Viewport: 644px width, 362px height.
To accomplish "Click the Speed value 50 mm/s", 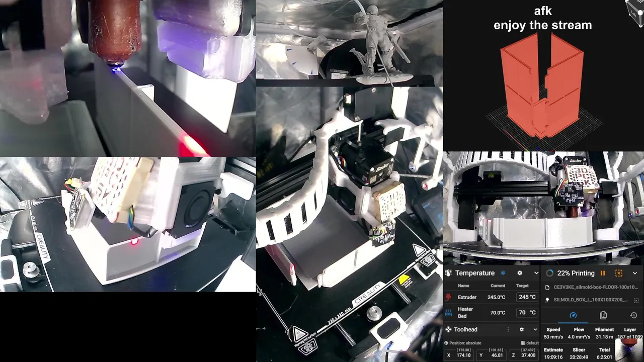I will tap(553, 337).
